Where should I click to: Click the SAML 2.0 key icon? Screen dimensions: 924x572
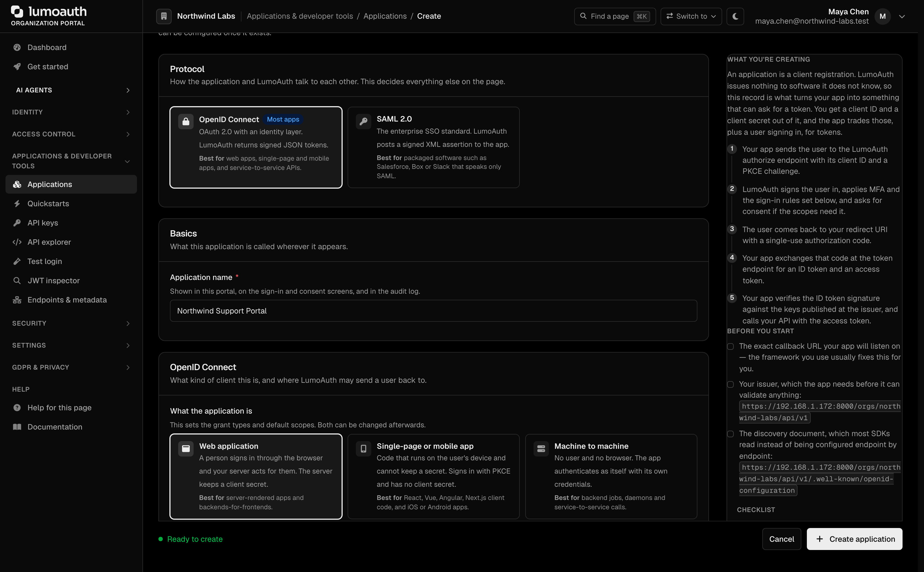coord(363,122)
